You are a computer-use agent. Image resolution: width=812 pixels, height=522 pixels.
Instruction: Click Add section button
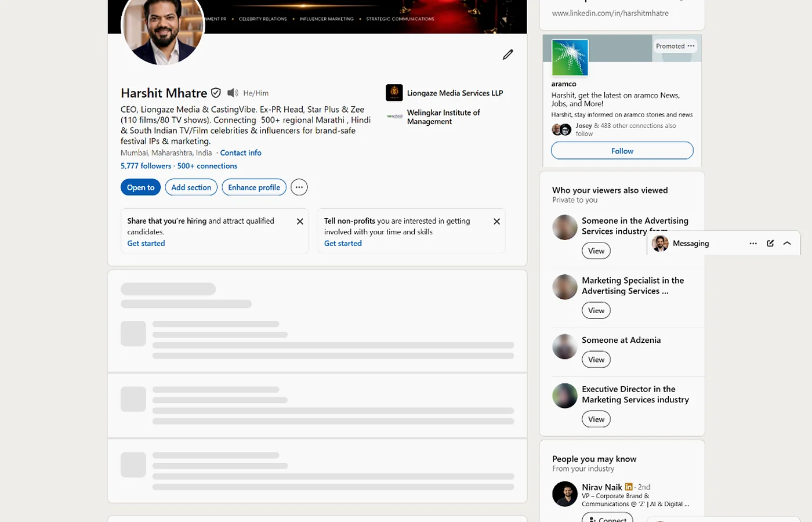click(x=191, y=187)
